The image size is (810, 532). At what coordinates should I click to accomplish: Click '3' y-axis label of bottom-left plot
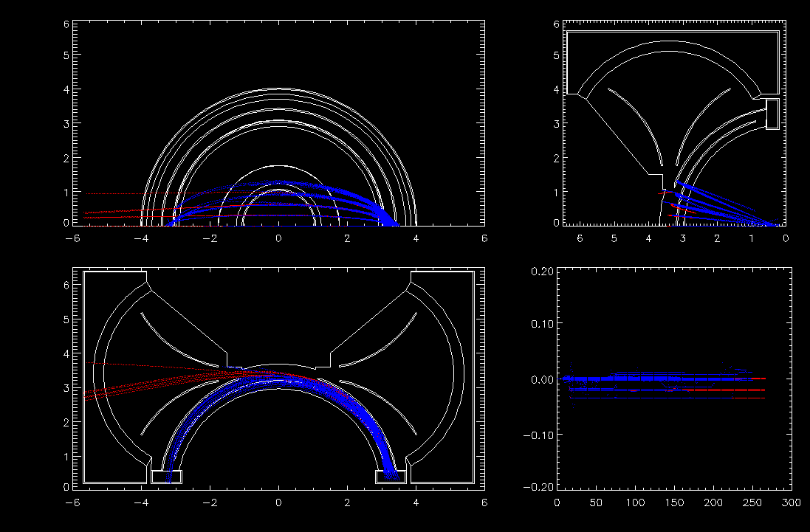[66, 388]
